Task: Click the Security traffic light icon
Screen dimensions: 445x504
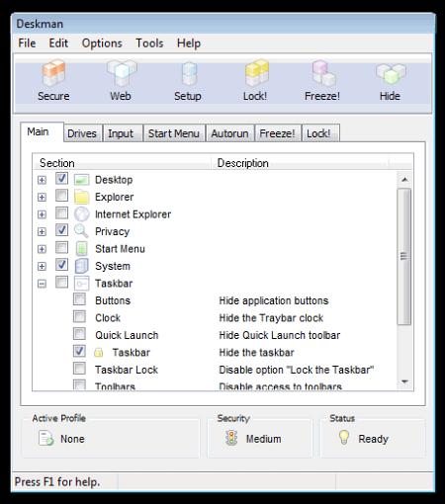Action: pyautogui.click(x=231, y=438)
